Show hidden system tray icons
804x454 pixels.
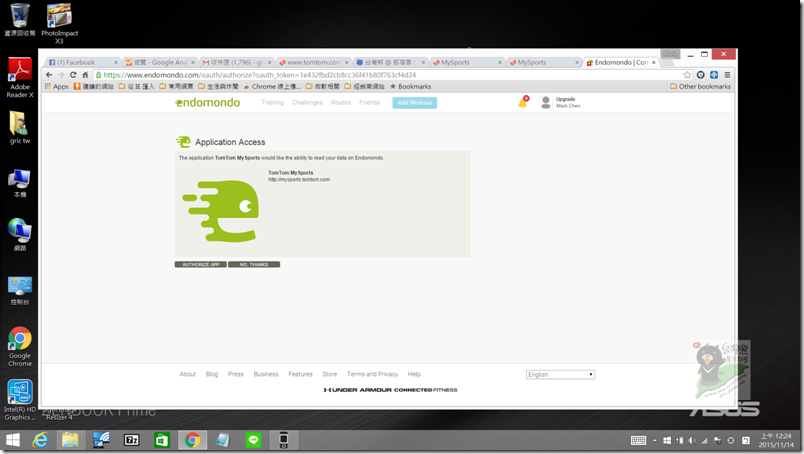click(655, 440)
